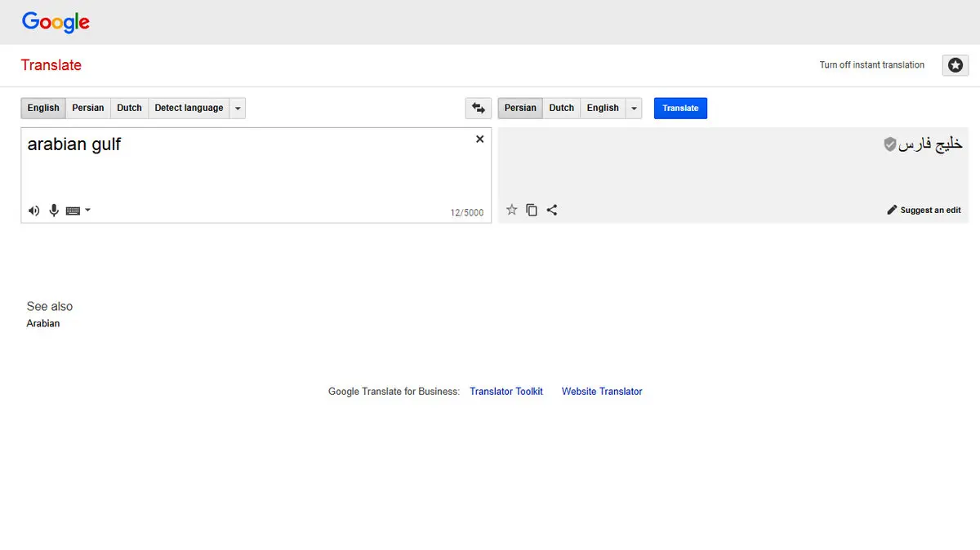Open the on-screen keyboard icon
The height and width of the screenshot is (550, 980).
point(73,211)
